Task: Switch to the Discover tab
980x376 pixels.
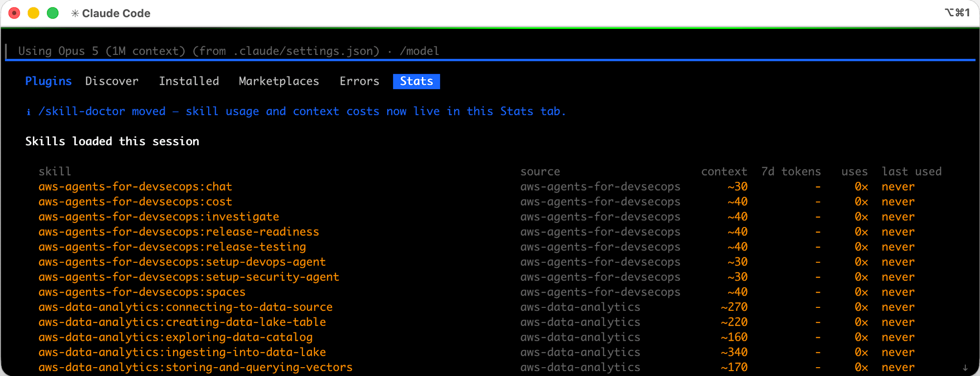Action: (x=112, y=81)
